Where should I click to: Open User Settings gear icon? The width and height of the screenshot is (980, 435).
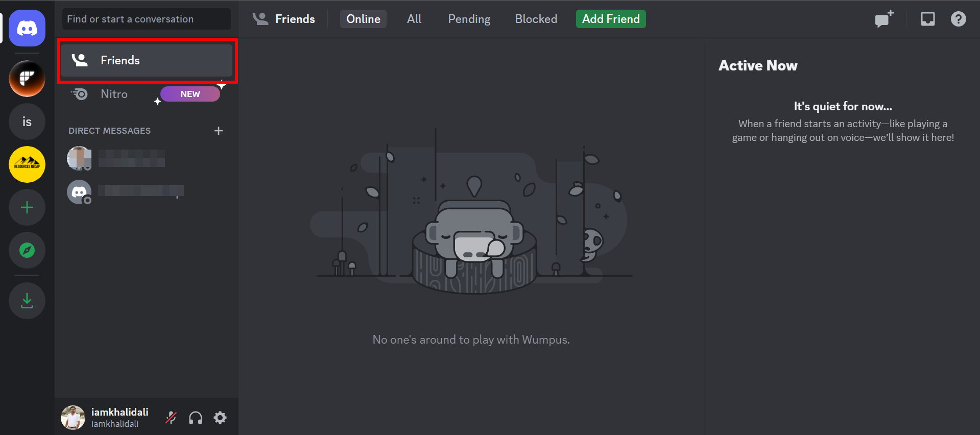[220, 418]
